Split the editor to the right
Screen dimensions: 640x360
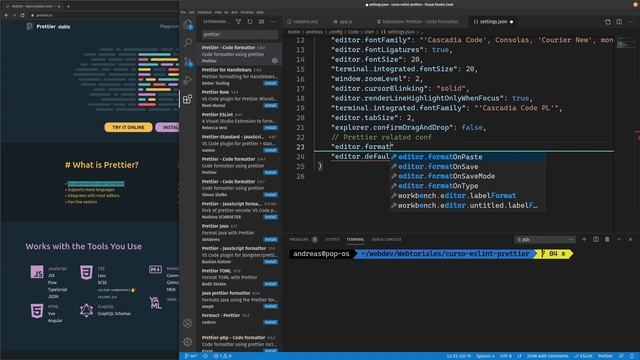619,22
